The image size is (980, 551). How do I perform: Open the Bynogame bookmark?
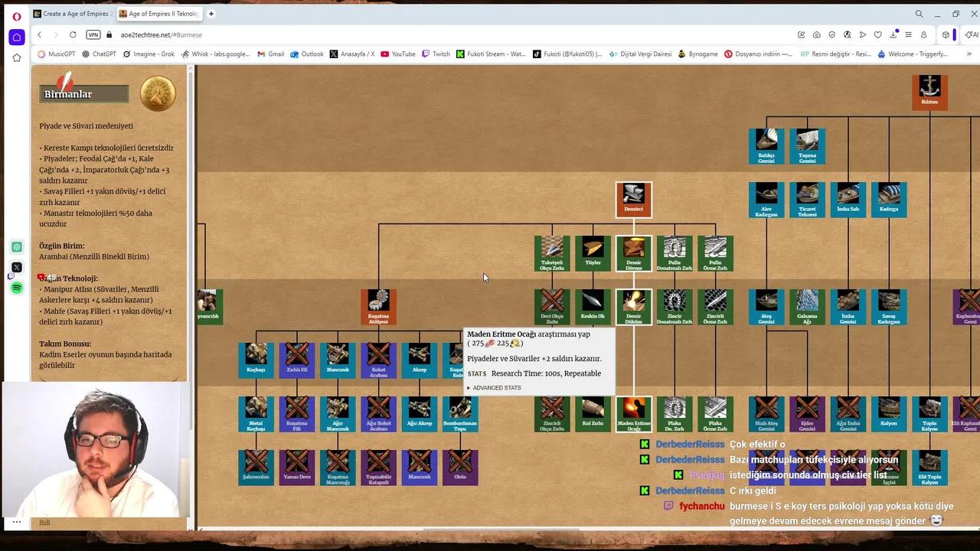[x=697, y=54]
